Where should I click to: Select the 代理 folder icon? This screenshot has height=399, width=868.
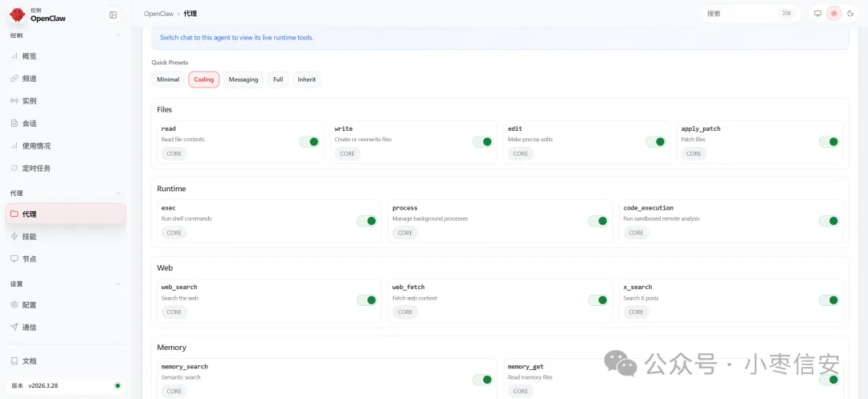coord(14,214)
